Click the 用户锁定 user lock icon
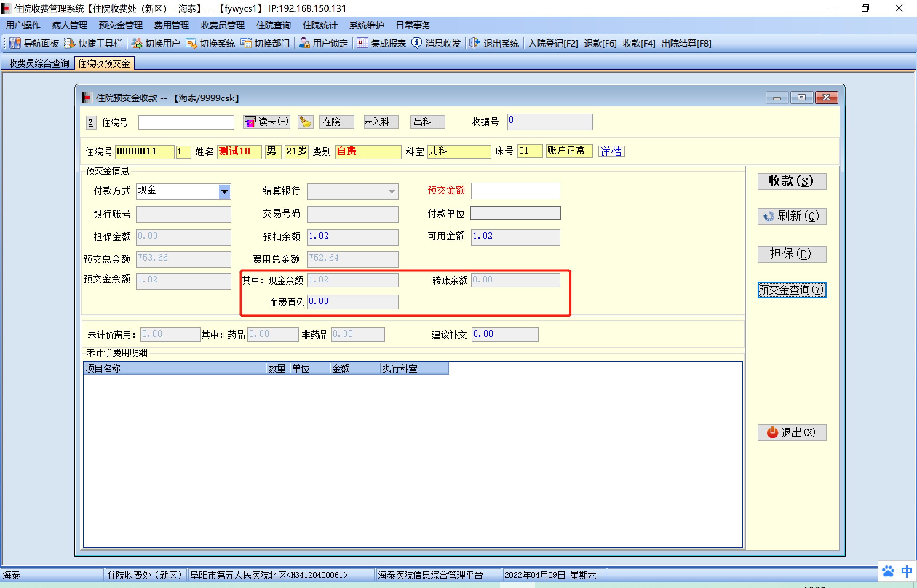 (304, 43)
